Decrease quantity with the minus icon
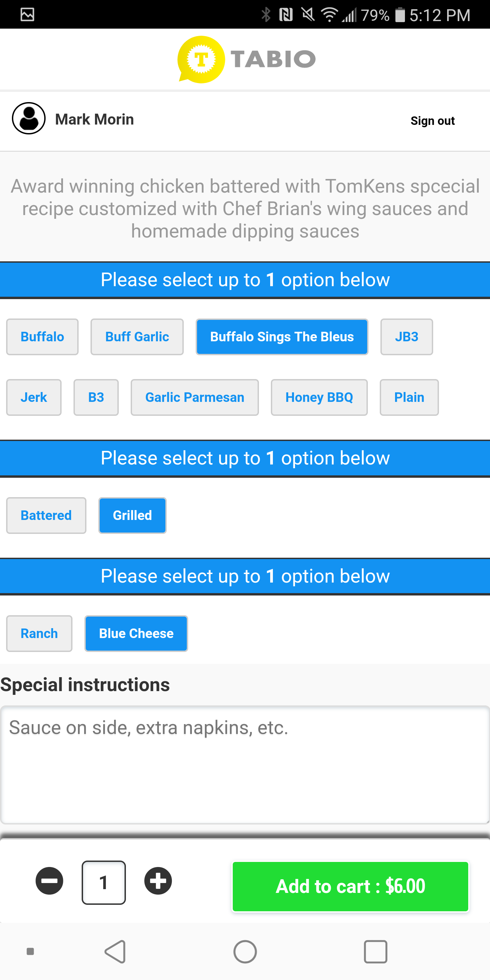Image resolution: width=490 pixels, height=980 pixels. (x=49, y=881)
